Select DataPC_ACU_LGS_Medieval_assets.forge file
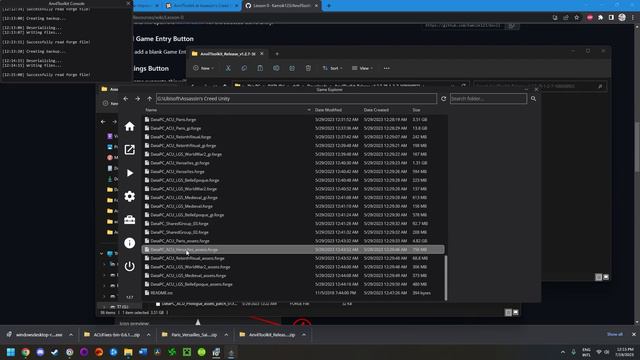The image size is (640, 360). click(293, 276)
